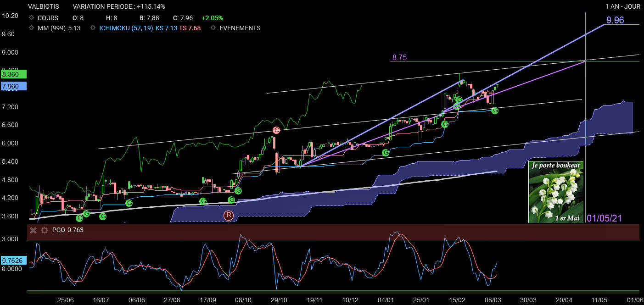Viewport: 644px width, 305px height.
Task: Open the gear settings beside ICHIMOKU
Action: coord(93,28)
